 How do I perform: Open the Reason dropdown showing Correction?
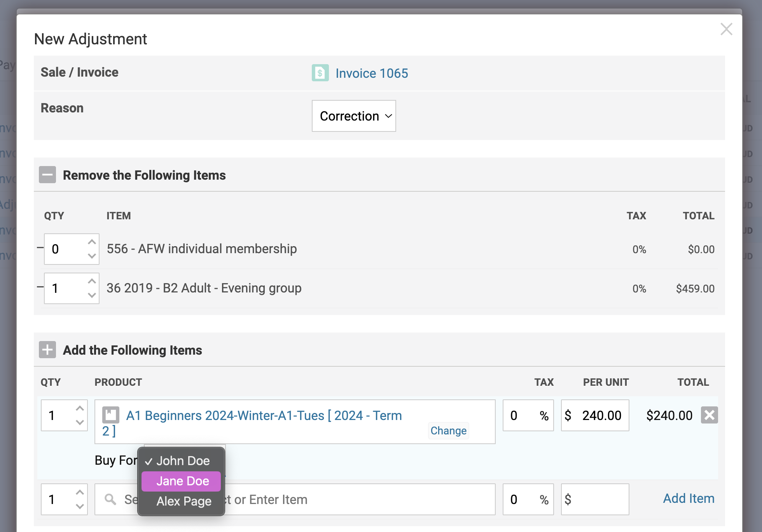tap(353, 116)
